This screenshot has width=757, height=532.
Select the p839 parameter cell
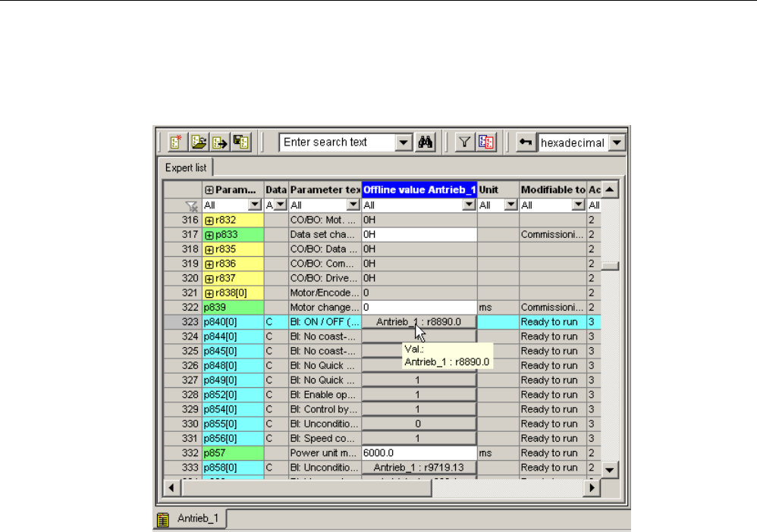pos(233,307)
